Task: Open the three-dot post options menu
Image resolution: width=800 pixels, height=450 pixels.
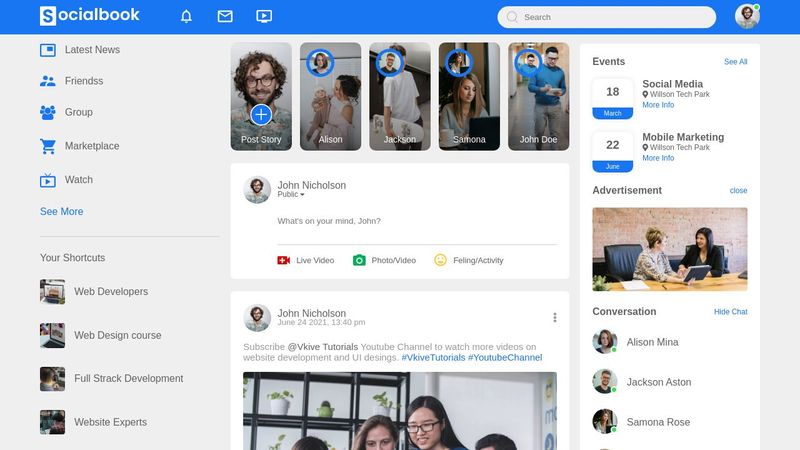Action: (x=555, y=317)
